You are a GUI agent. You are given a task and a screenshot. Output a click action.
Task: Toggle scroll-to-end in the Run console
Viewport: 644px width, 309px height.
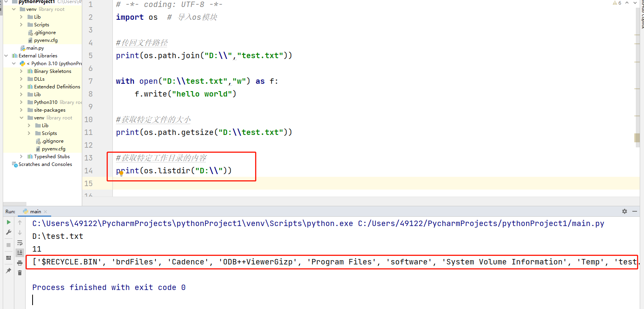pyautogui.click(x=20, y=253)
